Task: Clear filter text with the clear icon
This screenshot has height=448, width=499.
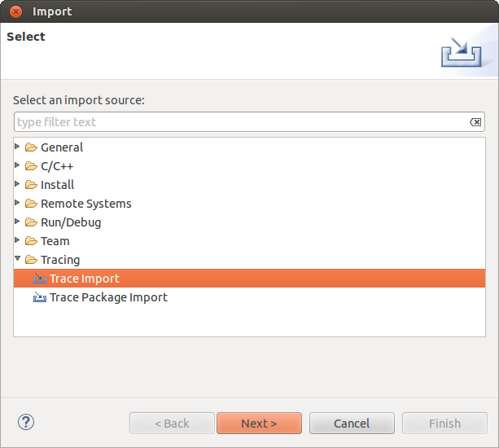Action: tap(475, 122)
